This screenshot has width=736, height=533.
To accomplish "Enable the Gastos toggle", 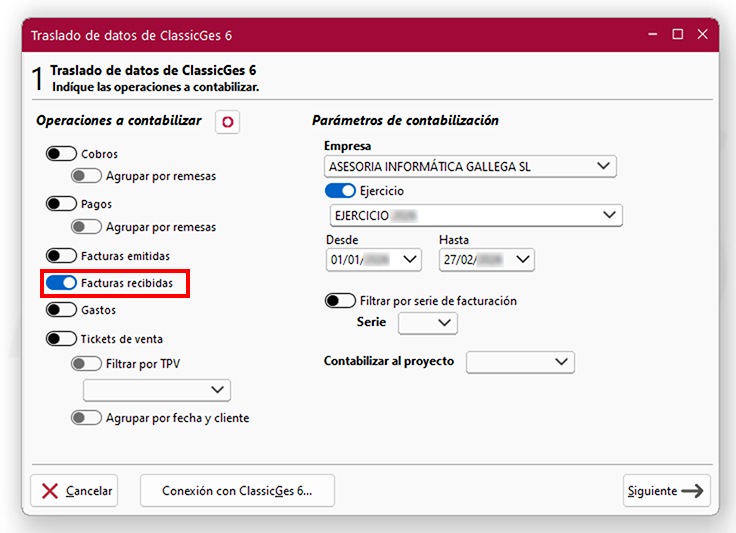I will click(61, 310).
